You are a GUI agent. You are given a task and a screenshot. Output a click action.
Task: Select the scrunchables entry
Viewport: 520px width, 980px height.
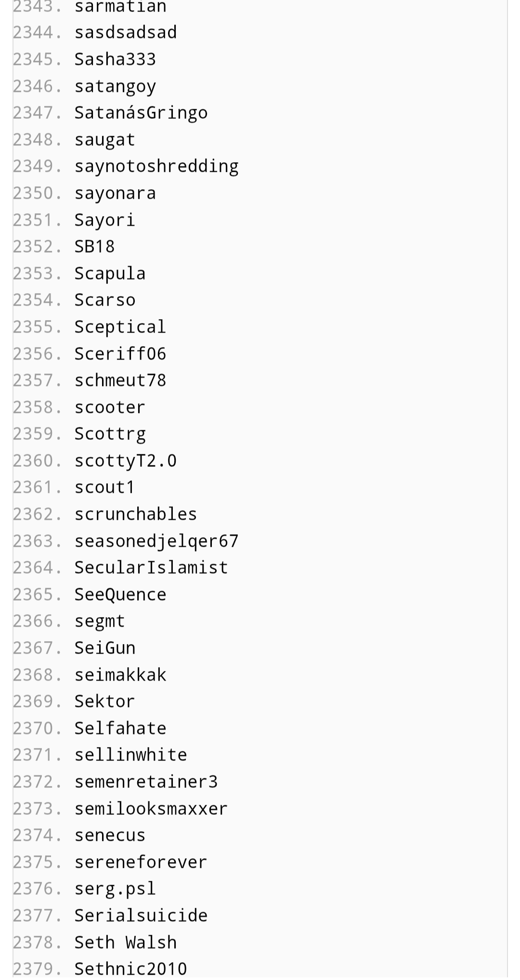(x=135, y=514)
